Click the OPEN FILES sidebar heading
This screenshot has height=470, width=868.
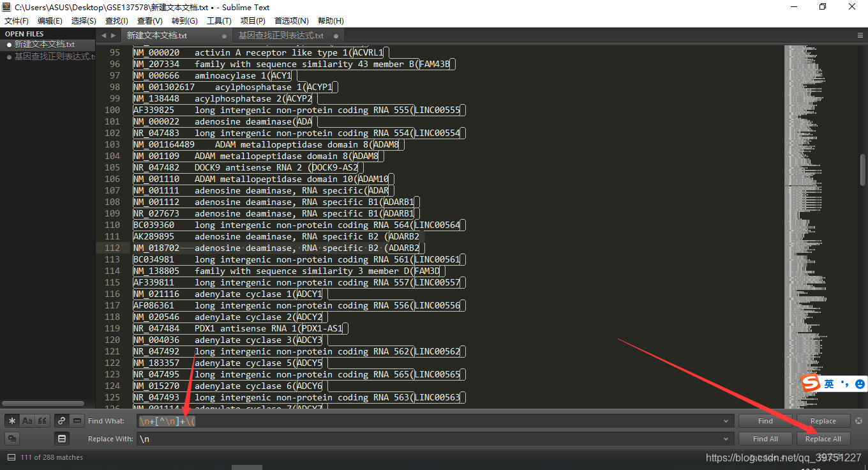click(24, 34)
